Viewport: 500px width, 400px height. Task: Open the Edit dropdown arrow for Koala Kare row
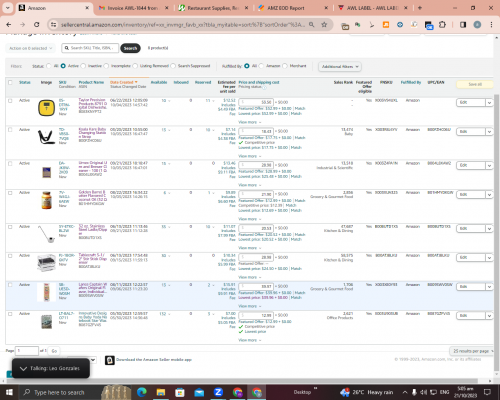coord(489,132)
